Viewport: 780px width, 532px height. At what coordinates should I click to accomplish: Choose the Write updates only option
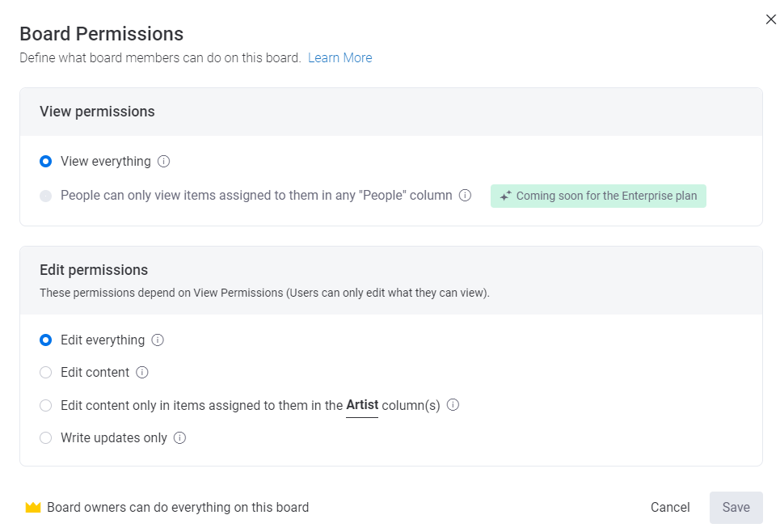click(x=46, y=438)
